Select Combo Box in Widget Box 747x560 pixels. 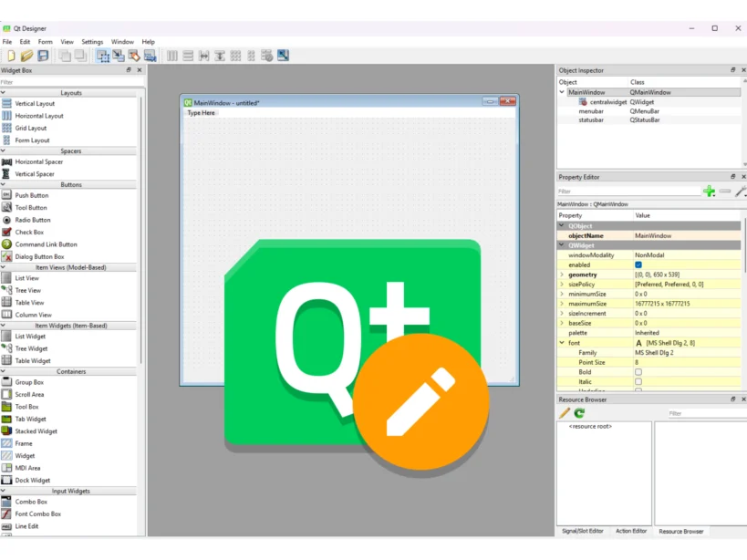click(31, 502)
